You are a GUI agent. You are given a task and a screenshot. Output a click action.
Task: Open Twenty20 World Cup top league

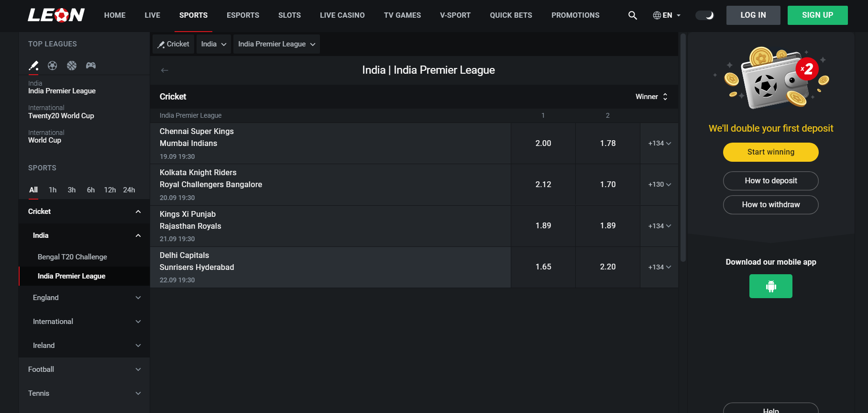click(61, 112)
